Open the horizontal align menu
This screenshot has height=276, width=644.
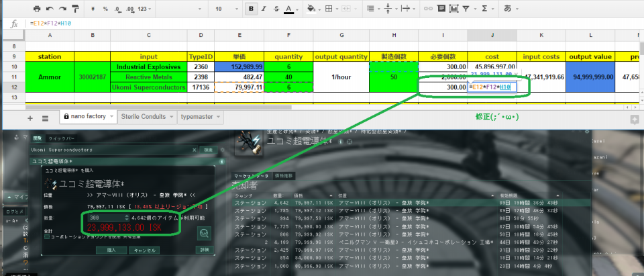click(x=370, y=9)
